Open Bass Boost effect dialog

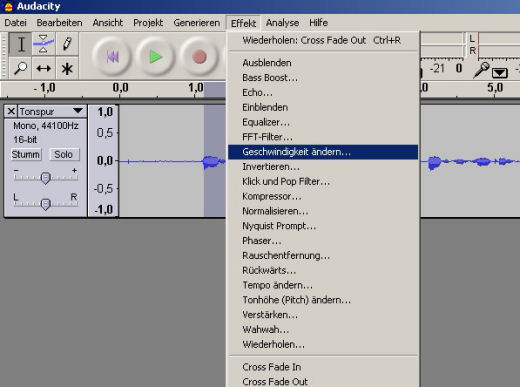coord(323,78)
